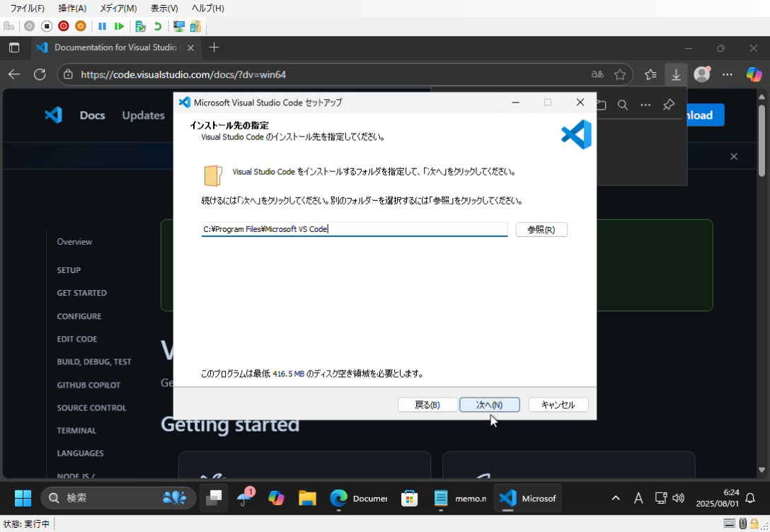Pin the downloads panel
Viewport: 770px width, 532px height.
coord(668,105)
